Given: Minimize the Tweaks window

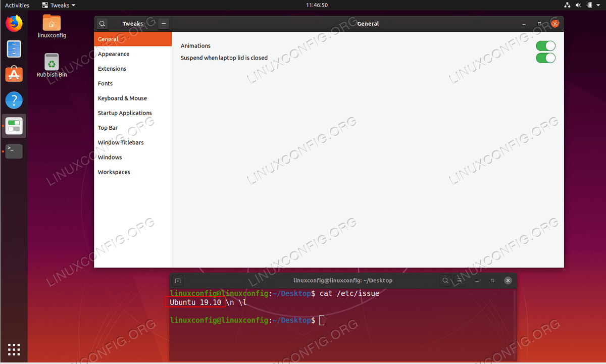Looking at the screenshot, I should pos(524,24).
